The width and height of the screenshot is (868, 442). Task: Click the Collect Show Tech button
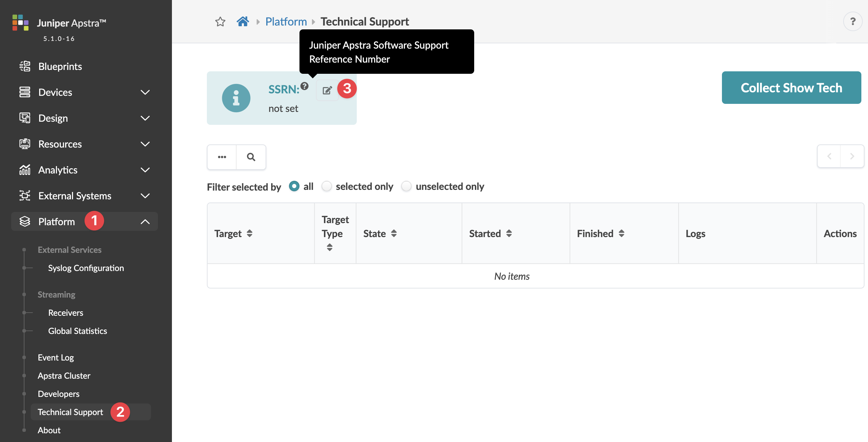[x=791, y=88]
